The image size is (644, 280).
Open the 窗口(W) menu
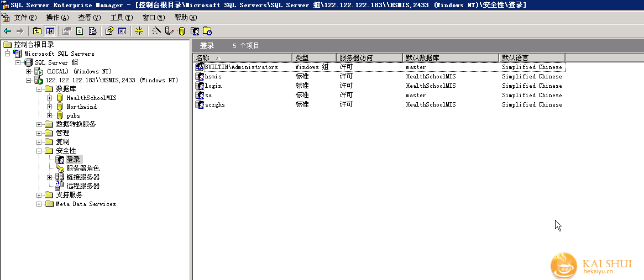click(x=154, y=18)
